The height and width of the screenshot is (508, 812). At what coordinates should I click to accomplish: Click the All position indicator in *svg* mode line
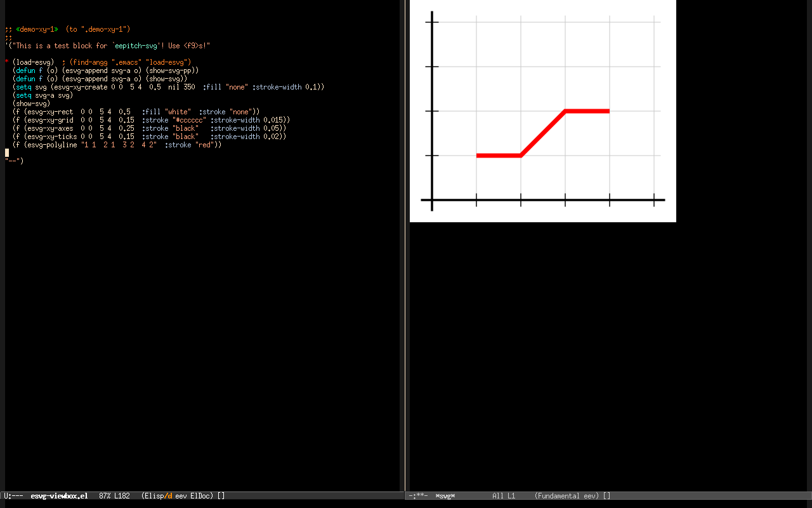point(498,496)
